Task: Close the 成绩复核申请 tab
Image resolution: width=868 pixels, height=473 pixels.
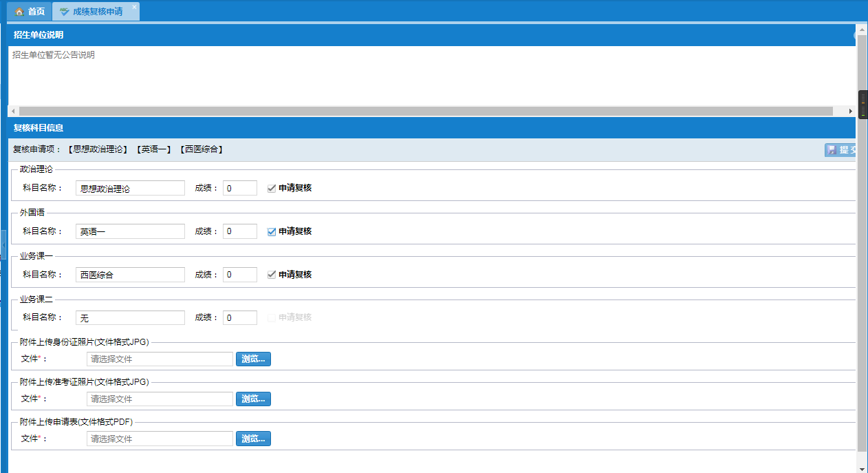Action: (134, 7)
